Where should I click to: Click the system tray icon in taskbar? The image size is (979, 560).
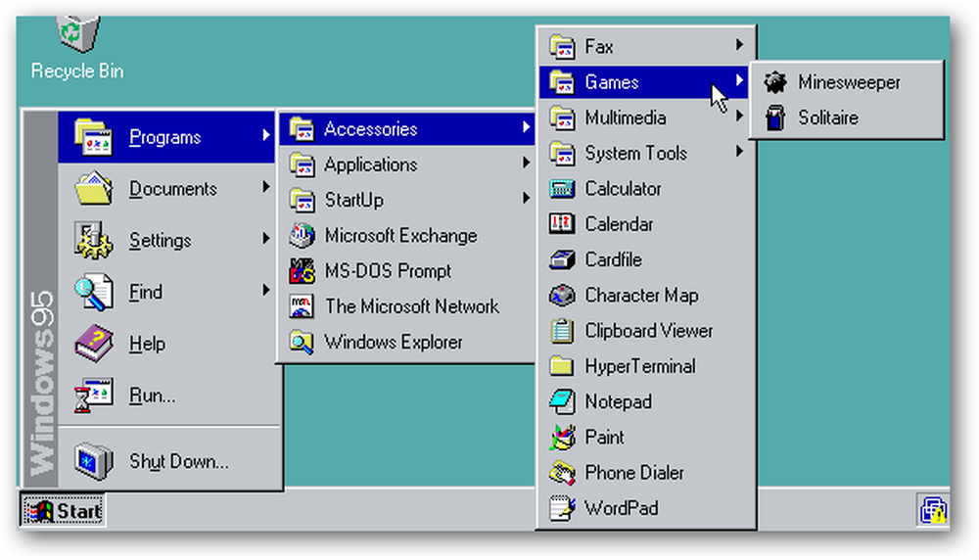[x=933, y=510]
